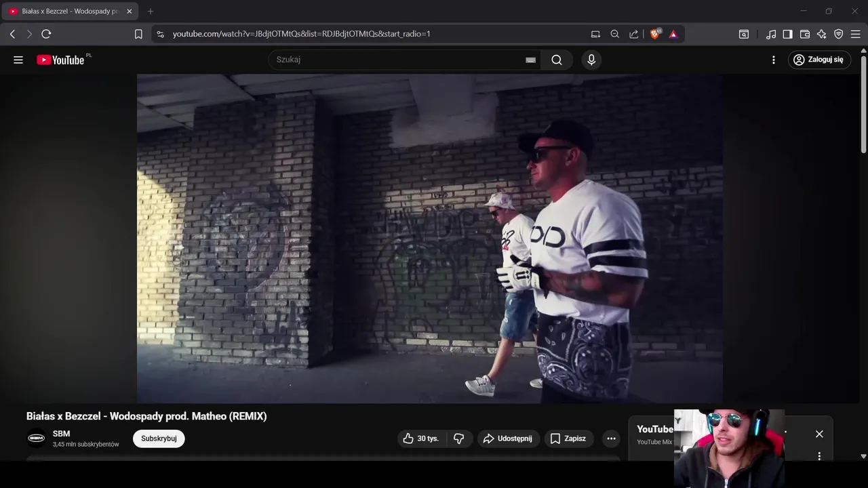Reload the page
The image size is (868, 488).
click(46, 34)
